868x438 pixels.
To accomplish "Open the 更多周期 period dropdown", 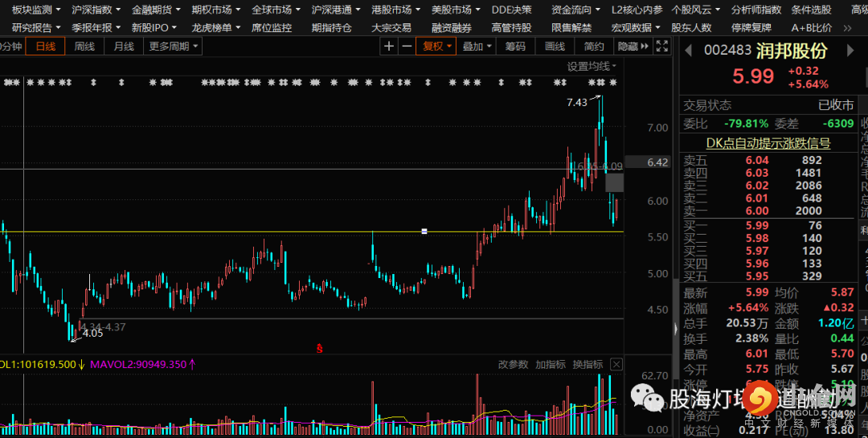I will pos(173,47).
